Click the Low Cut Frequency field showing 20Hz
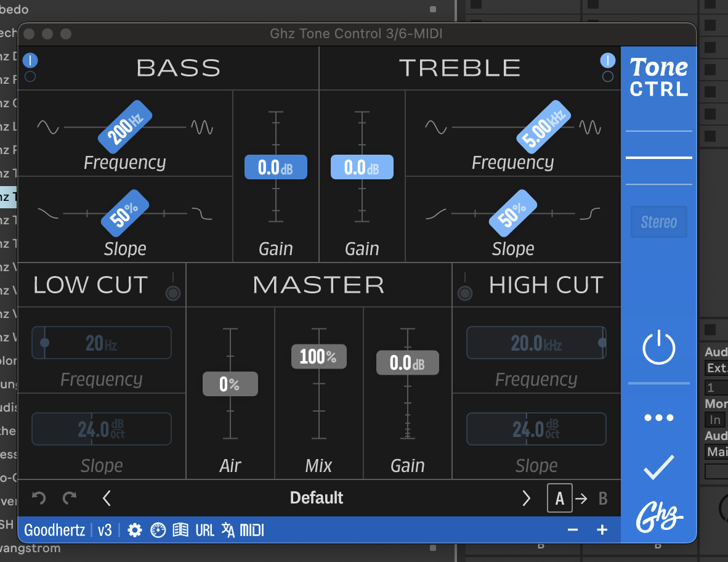 [x=101, y=343]
